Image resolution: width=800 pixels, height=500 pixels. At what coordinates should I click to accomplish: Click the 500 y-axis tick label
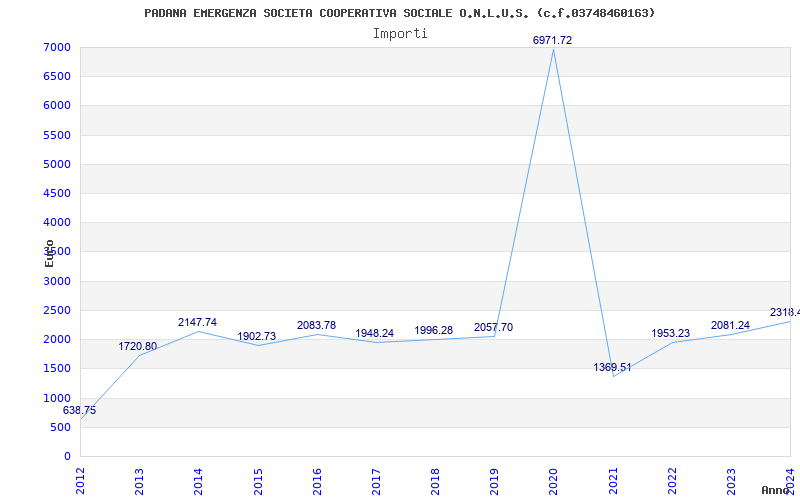(x=63, y=427)
